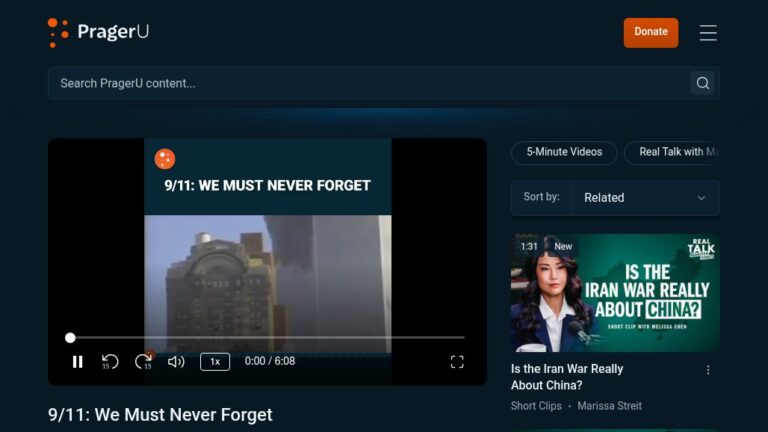Open the hamburger menu
The height and width of the screenshot is (432, 768).
pos(708,33)
